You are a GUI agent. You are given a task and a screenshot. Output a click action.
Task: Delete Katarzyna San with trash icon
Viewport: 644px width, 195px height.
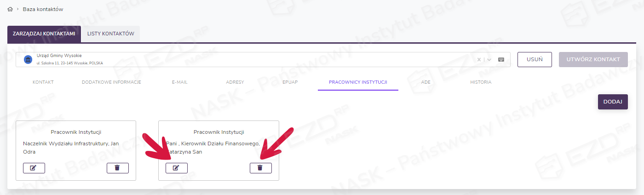(260, 168)
